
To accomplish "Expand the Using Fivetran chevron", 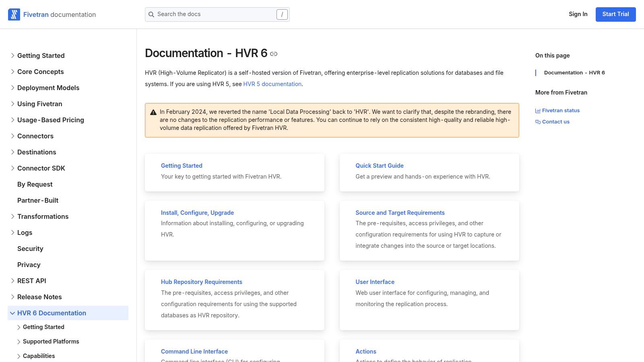I will pos(12,104).
